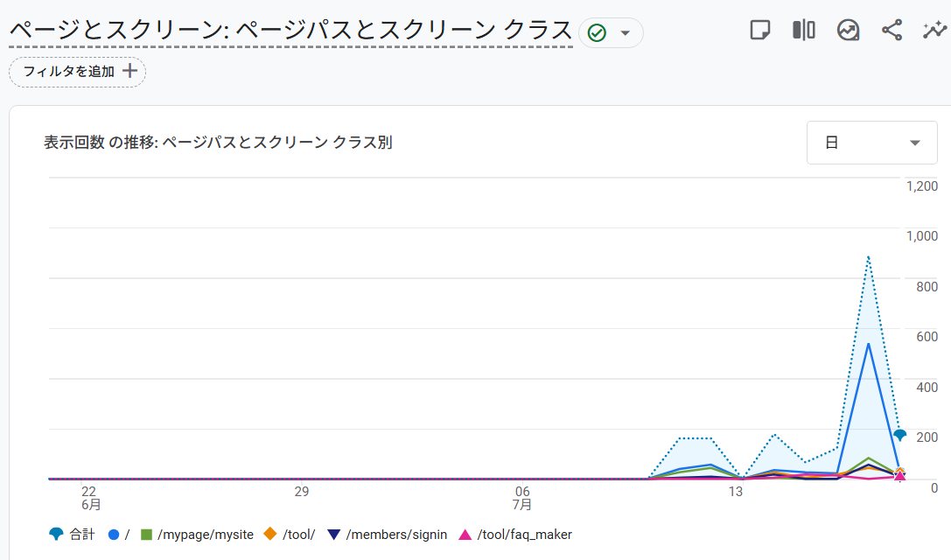
Task: Click the dotted total line peak near 900
Action: point(868,256)
